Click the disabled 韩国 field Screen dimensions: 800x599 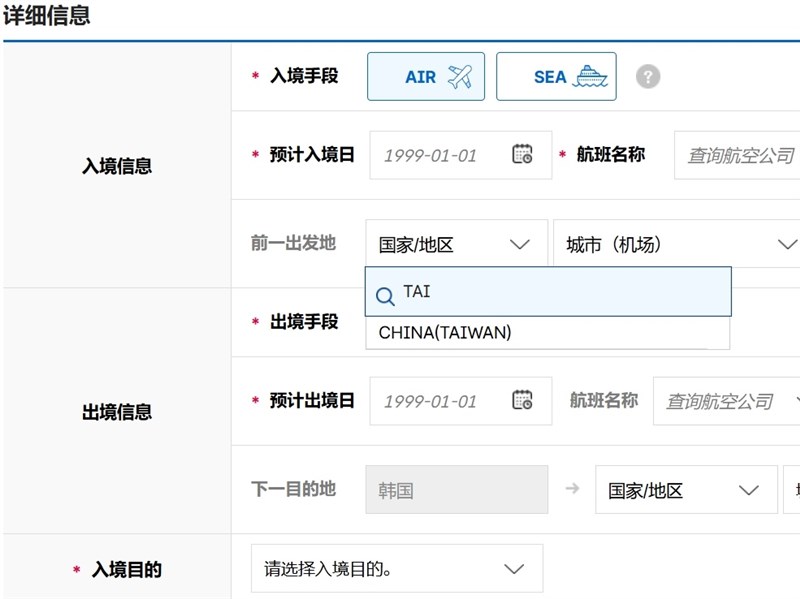point(456,491)
